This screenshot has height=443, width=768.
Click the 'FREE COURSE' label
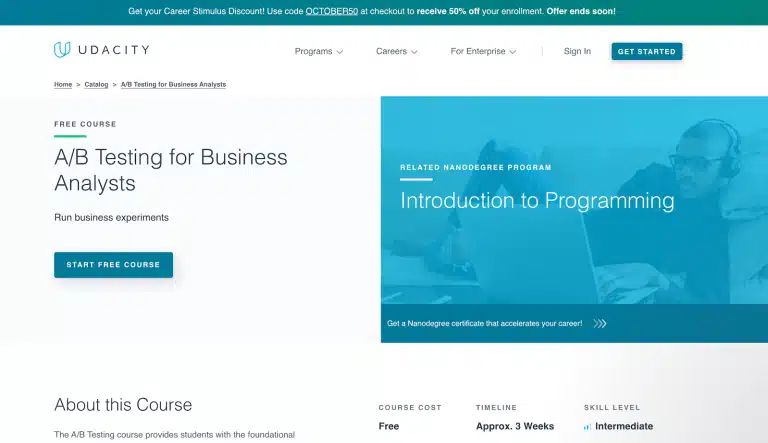[85, 124]
